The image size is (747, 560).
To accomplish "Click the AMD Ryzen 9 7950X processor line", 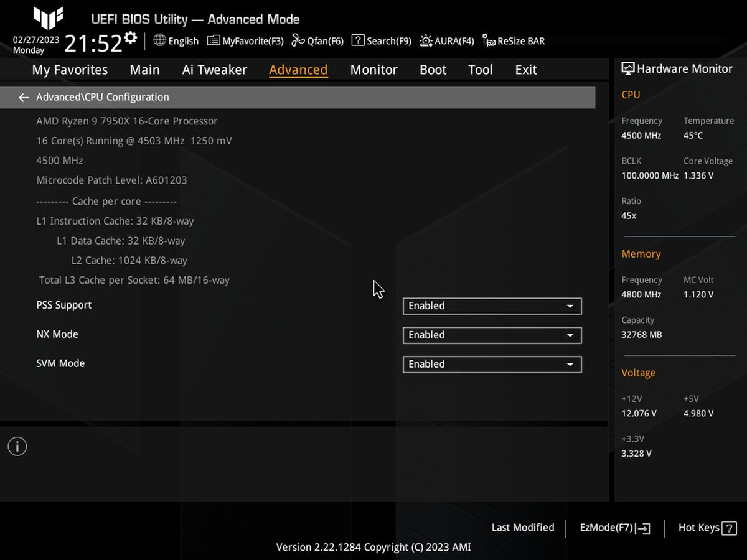I will (127, 121).
